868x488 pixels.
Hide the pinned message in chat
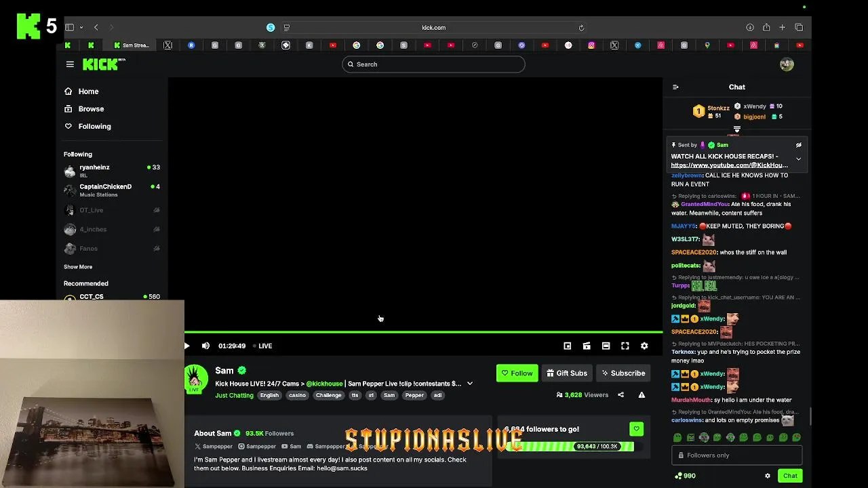point(798,145)
